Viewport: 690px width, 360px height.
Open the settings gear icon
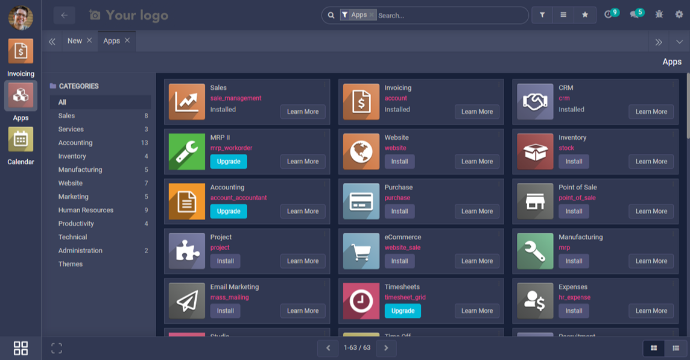point(679,15)
